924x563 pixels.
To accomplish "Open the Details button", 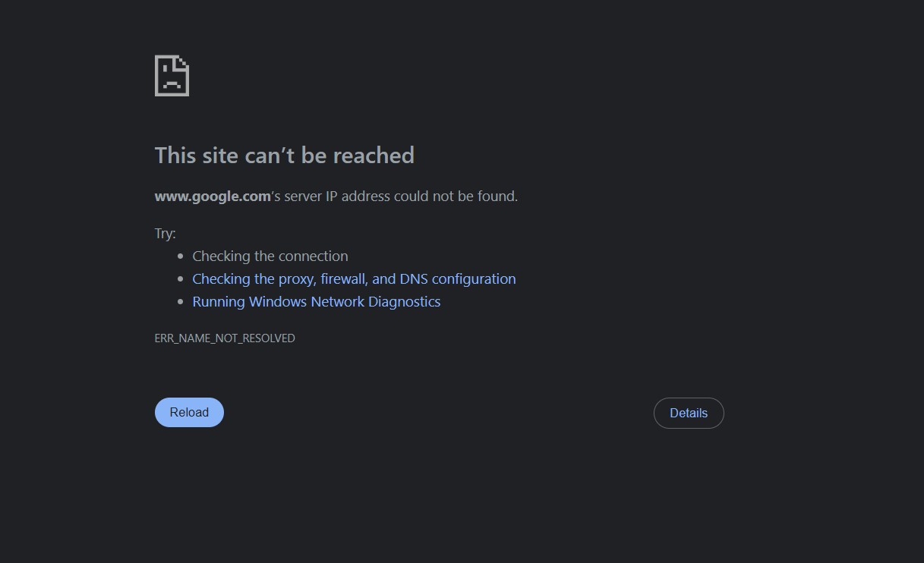I will (x=689, y=414).
